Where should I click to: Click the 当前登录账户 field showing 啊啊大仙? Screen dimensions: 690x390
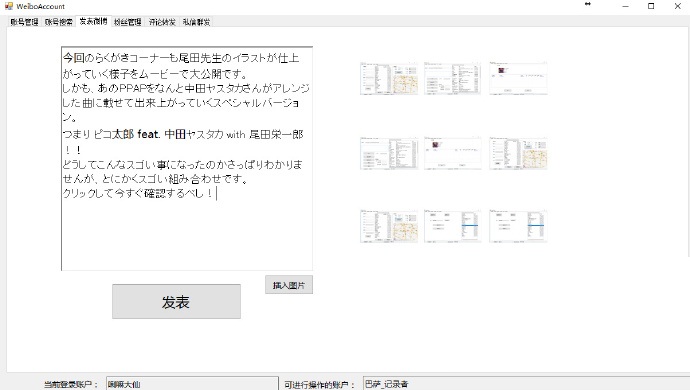[192, 384]
